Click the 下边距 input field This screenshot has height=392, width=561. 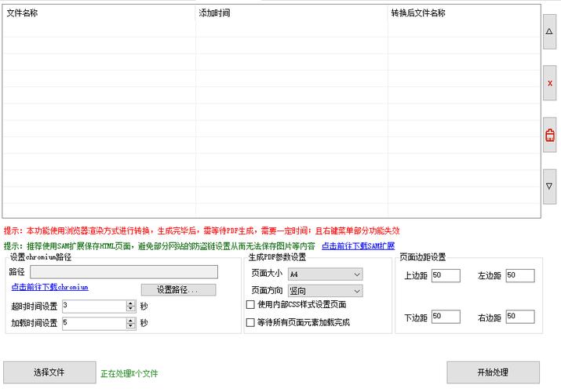point(446,317)
